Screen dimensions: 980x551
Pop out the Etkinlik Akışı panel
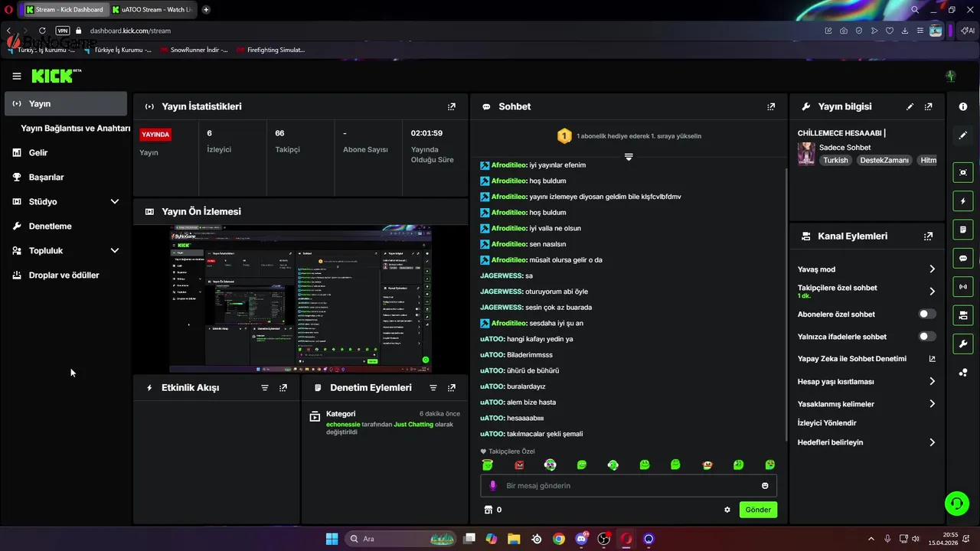coord(283,388)
